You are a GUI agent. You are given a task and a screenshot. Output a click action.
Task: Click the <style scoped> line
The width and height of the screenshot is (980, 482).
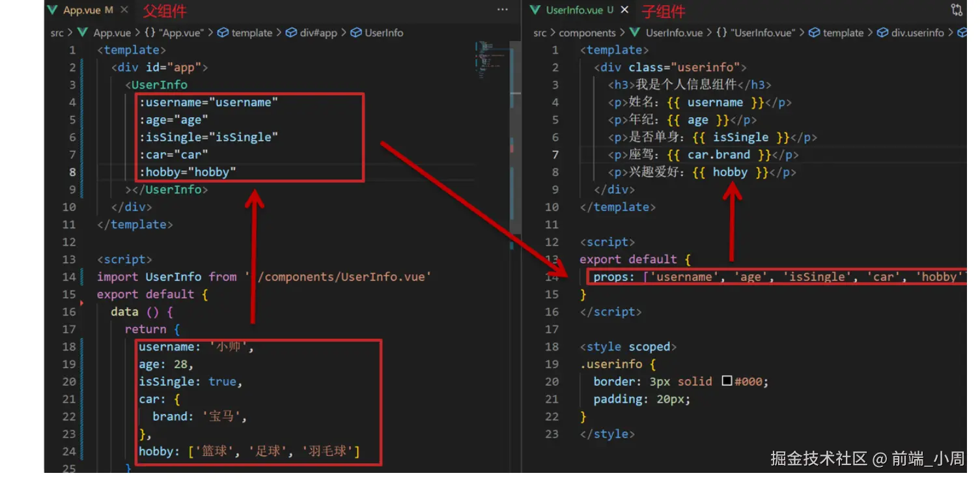(x=628, y=347)
